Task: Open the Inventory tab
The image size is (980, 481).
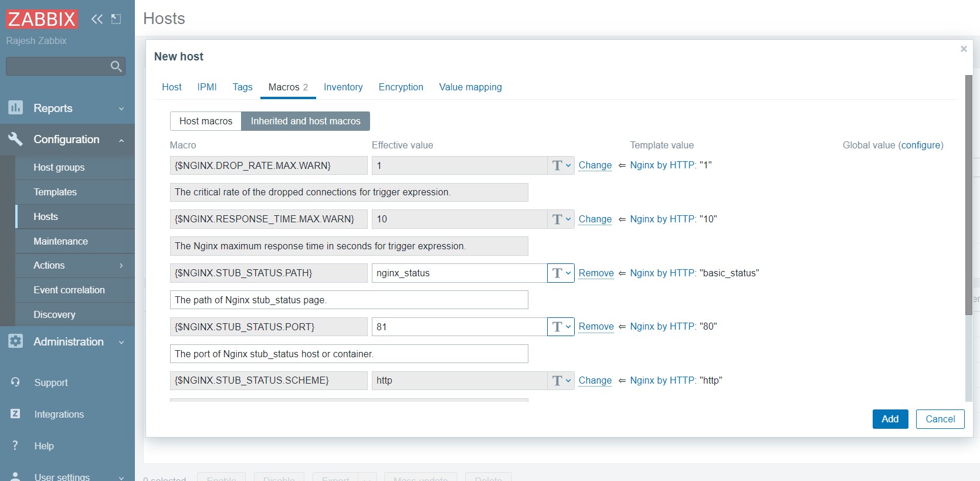Action: pyautogui.click(x=343, y=87)
